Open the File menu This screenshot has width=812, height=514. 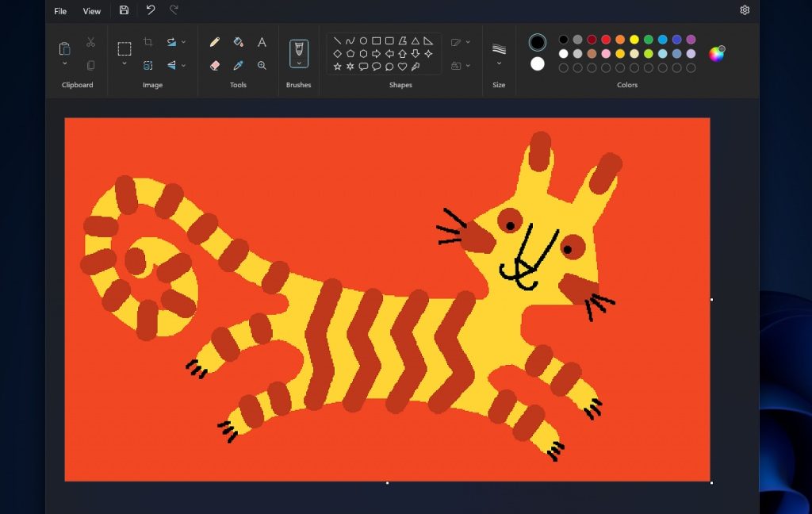[x=60, y=11]
